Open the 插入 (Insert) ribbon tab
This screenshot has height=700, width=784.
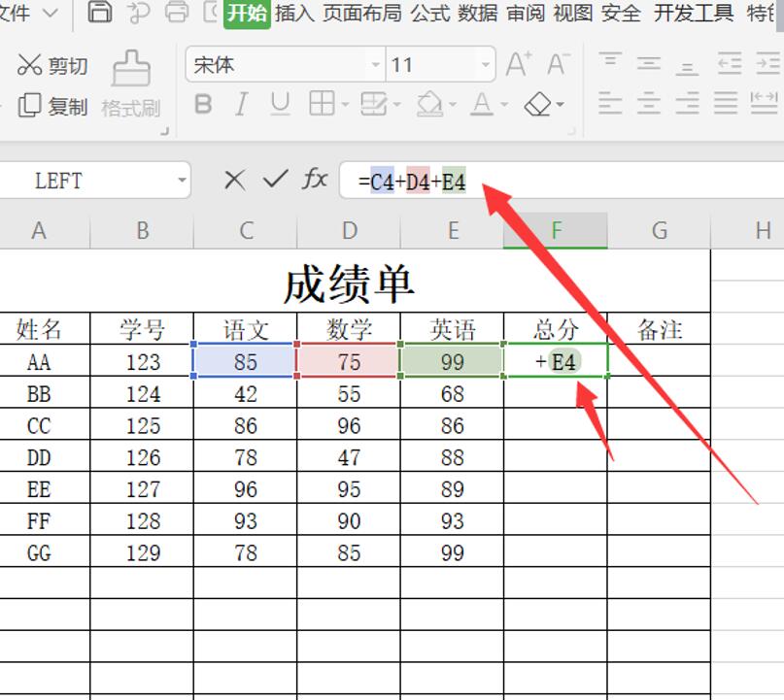pos(294,13)
